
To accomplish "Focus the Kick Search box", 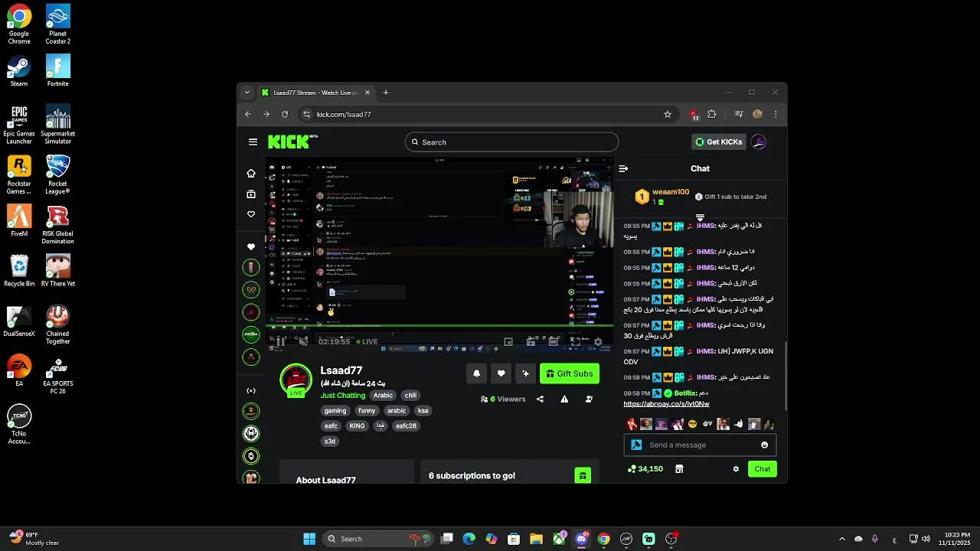I will 511,142.
